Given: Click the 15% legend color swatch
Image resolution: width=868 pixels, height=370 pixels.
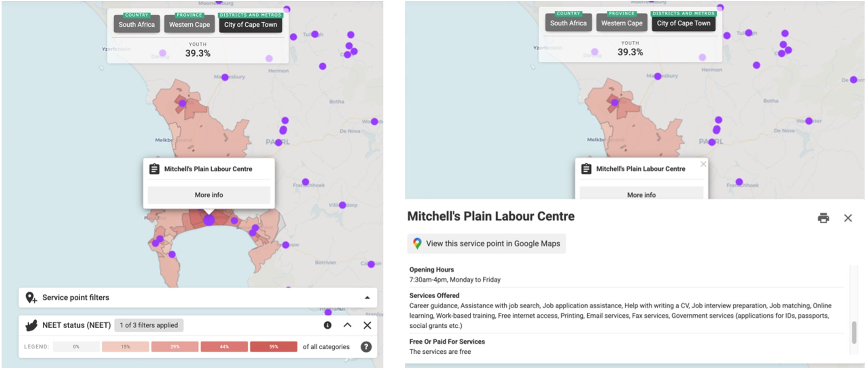Looking at the screenshot, I should click(x=125, y=347).
